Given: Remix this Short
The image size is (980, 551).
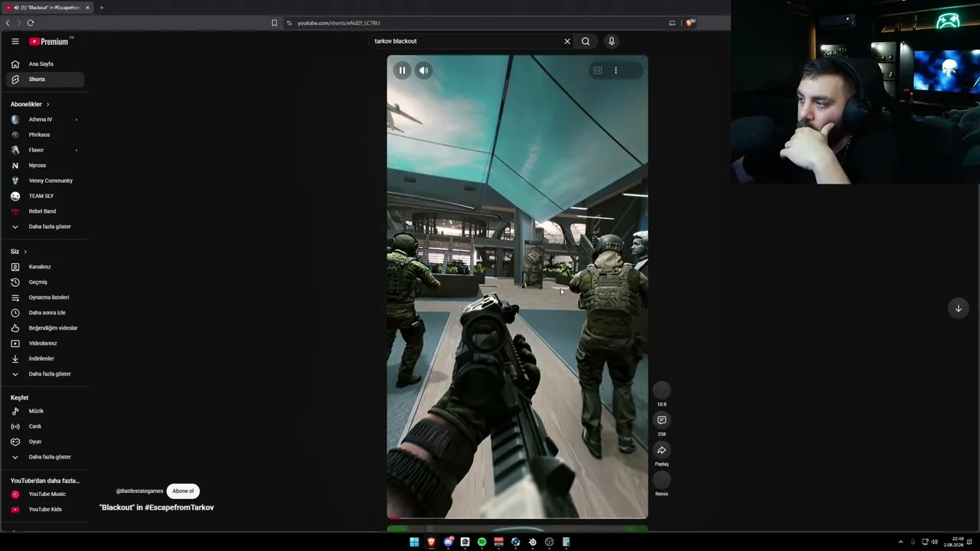Looking at the screenshot, I should click(x=661, y=480).
